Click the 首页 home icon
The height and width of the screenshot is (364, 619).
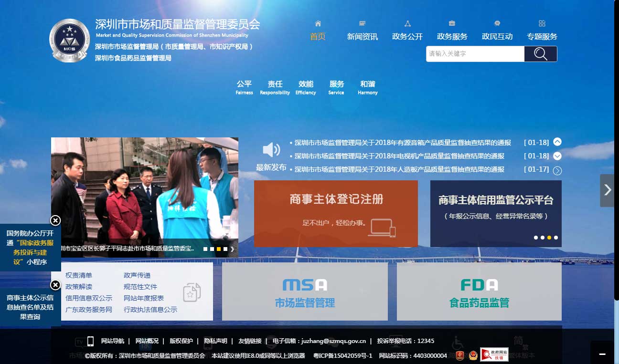(318, 22)
